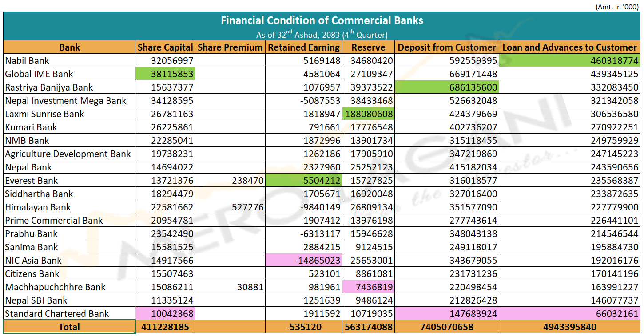Screen dimensions: 644x336
Task: Select the 'Nepal SBI Bank' cell
Action: (69, 300)
